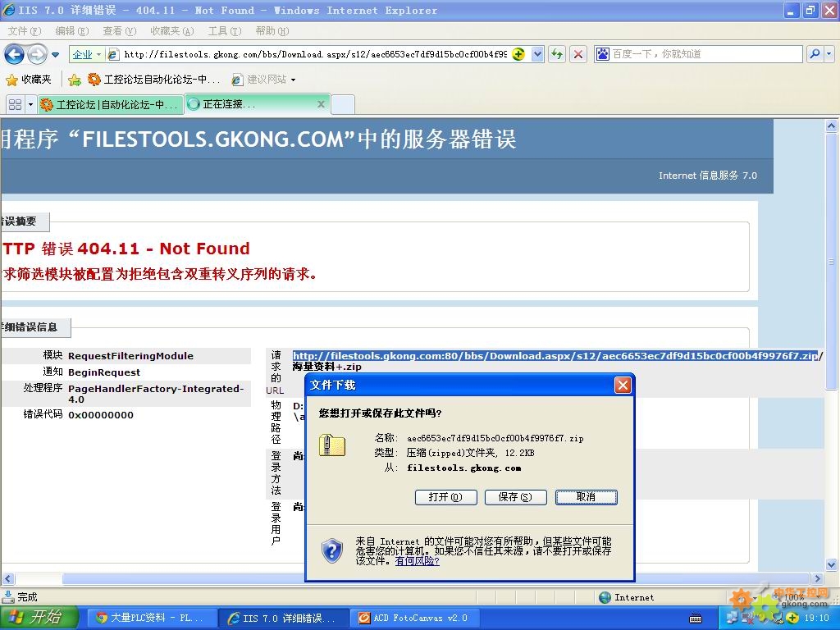Open the 查看(V) menu
Viewport: 840px width, 630px height.
(120, 31)
